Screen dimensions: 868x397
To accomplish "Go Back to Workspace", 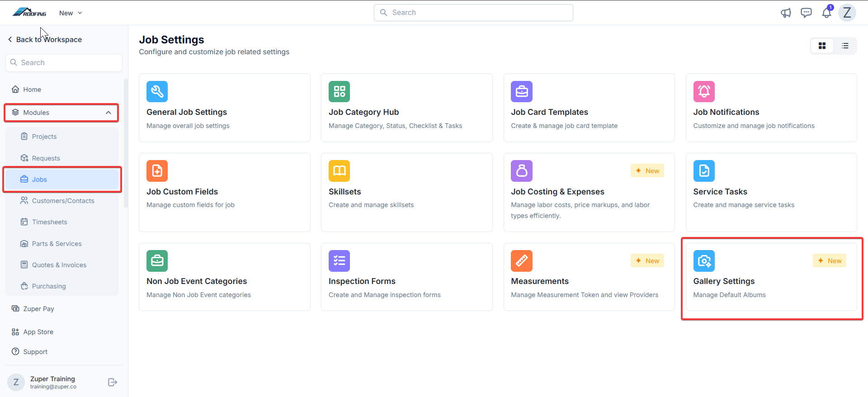I will click(x=45, y=39).
